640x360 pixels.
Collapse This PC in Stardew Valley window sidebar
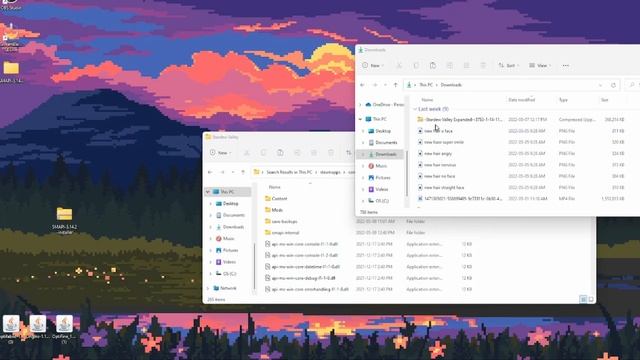pyautogui.click(x=208, y=191)
